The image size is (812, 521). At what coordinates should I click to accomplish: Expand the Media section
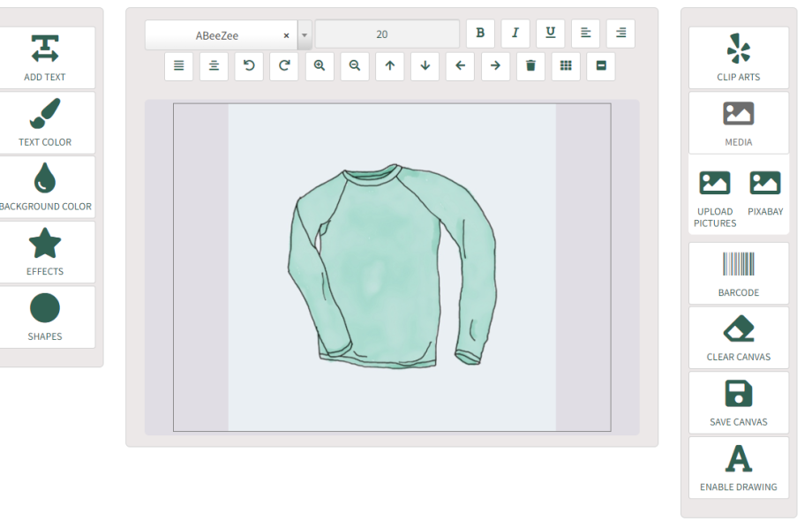pyautogui.click(x=739, y=123)
